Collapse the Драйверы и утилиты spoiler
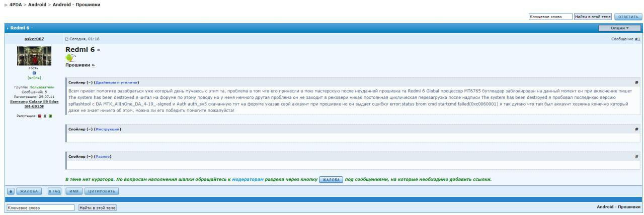 point(103,82)
